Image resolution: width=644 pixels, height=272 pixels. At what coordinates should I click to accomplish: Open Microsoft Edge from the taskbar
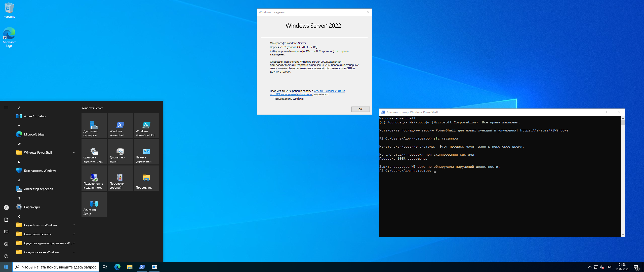click(x=117, y=267)
